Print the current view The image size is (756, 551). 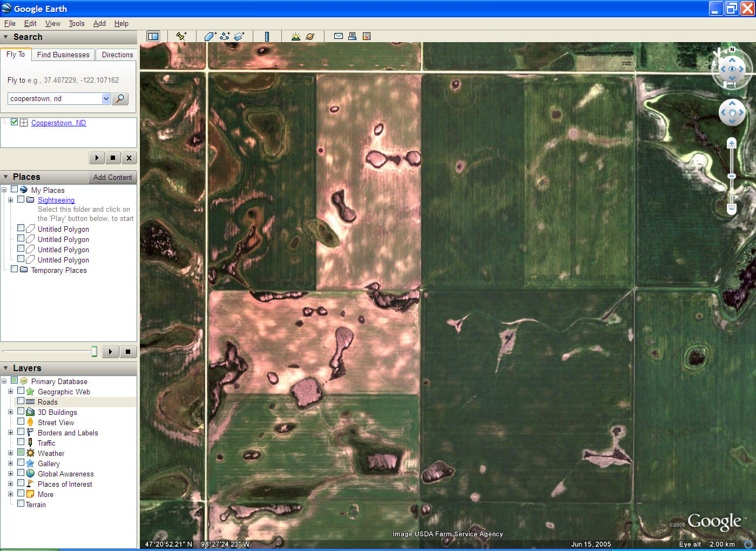click(352, 36)
